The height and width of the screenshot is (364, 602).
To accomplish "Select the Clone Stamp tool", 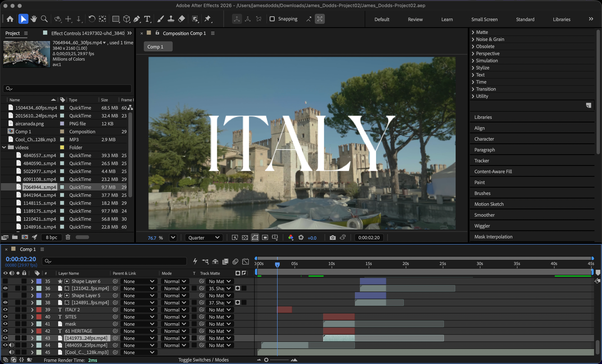I will [171, 19].
